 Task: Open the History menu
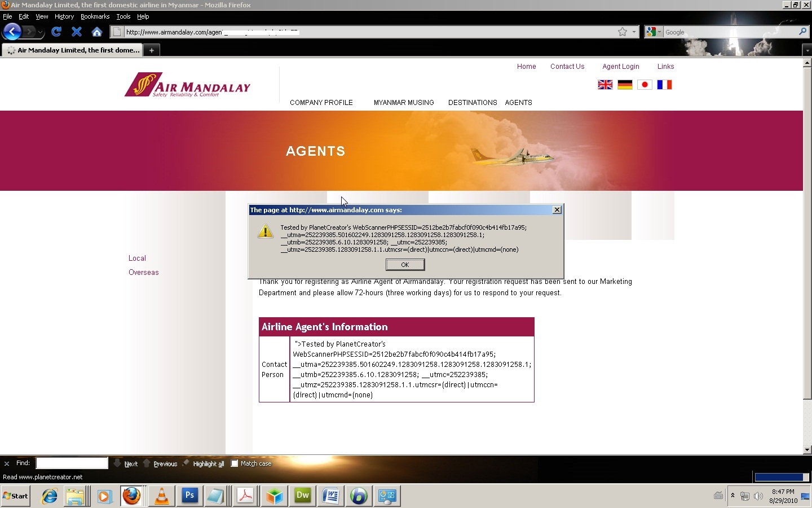[64, 16]
